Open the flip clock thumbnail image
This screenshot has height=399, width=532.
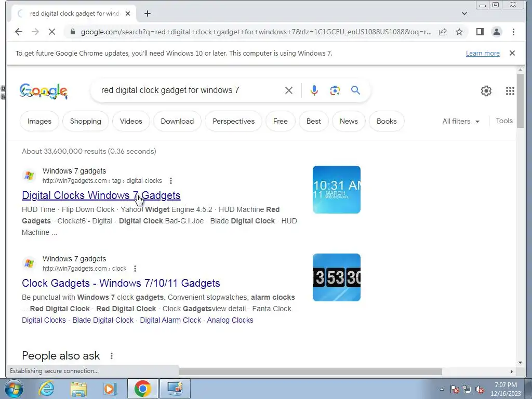pos(337,277)
